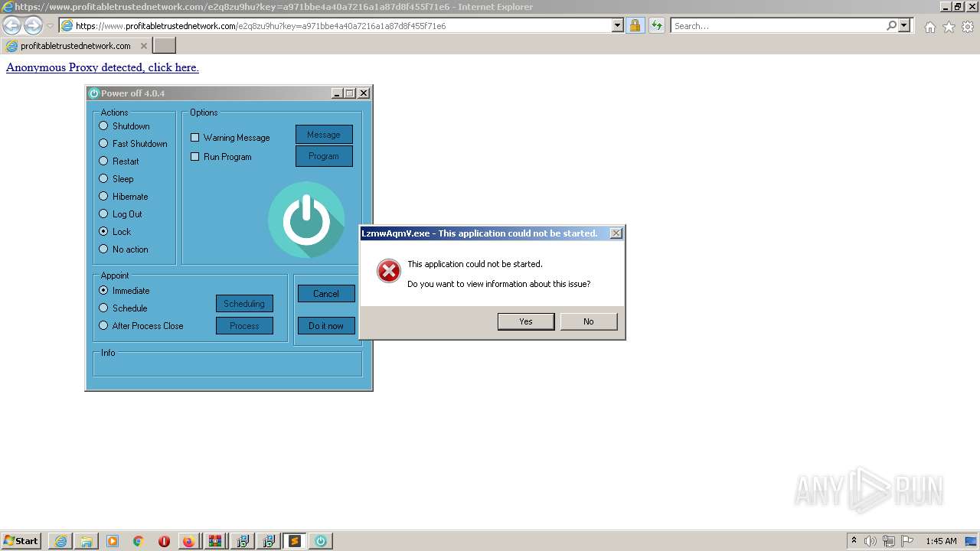Click the Process button

click(x=244, y=326)
